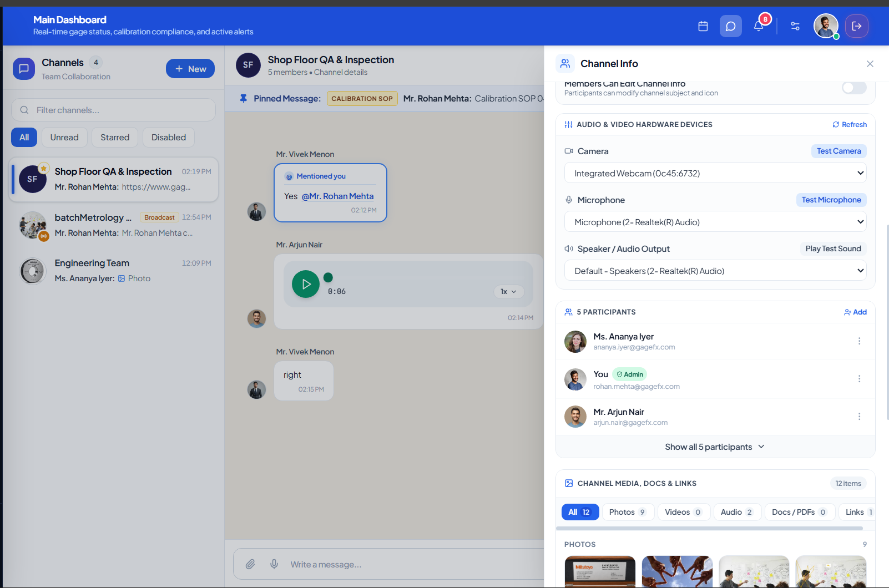The height and width of the screenshot is (588, 889).
Task: Click the Filter channels search field
Action: tap(113, 110)
